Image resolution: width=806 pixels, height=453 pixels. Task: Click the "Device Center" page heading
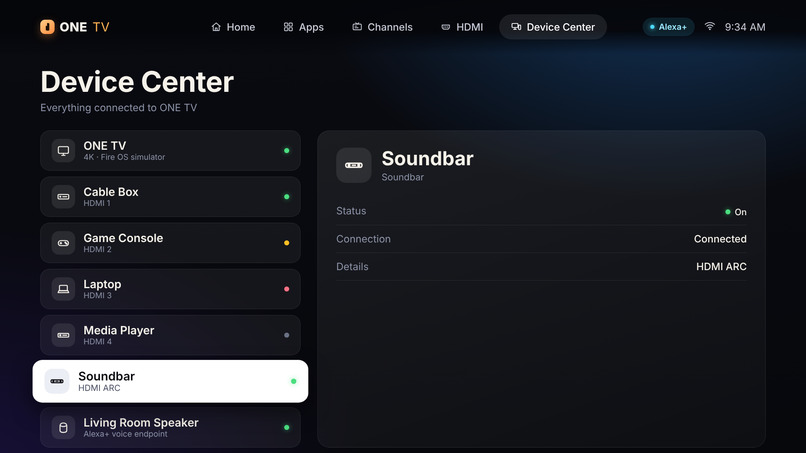coord(137,82)
